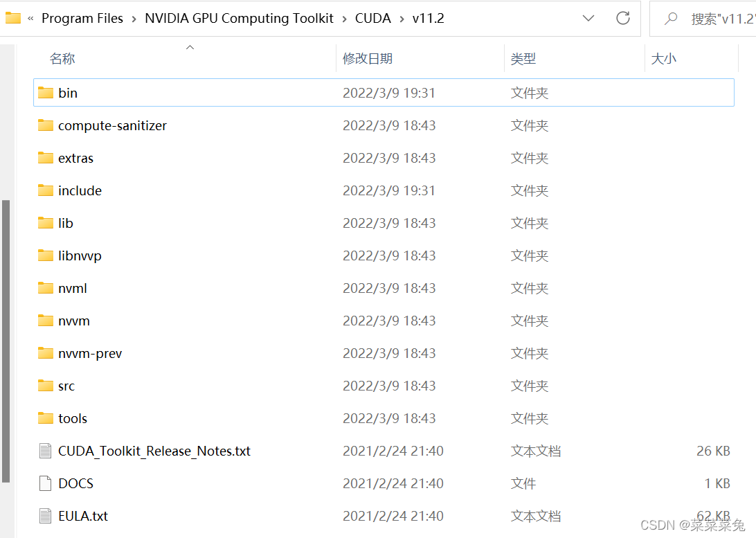Click the EULA.txt file icon
This screenshot has height=538, width=756.
click(45, 516)
